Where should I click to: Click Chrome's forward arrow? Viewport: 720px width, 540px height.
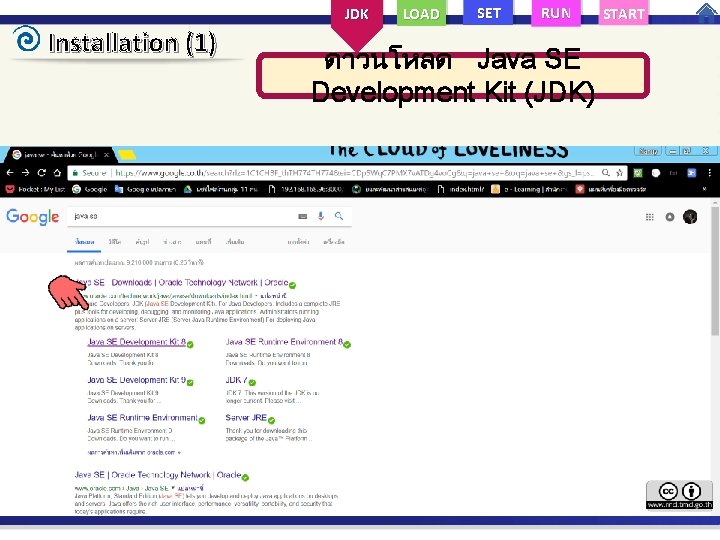(x=26, y=173)
